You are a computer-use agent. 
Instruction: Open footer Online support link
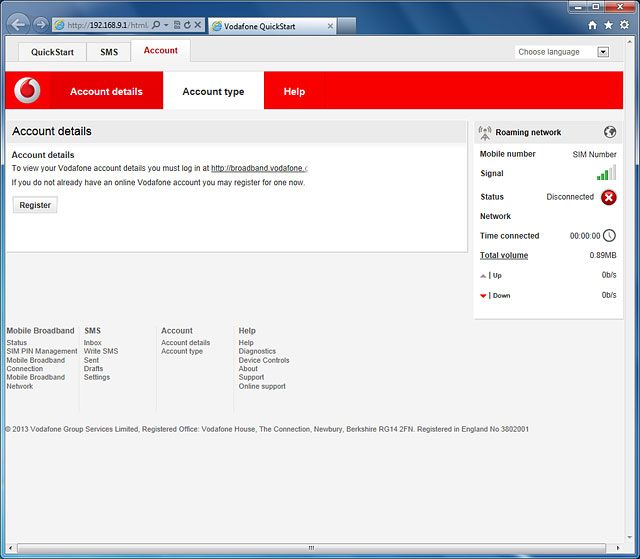point(262,386)
